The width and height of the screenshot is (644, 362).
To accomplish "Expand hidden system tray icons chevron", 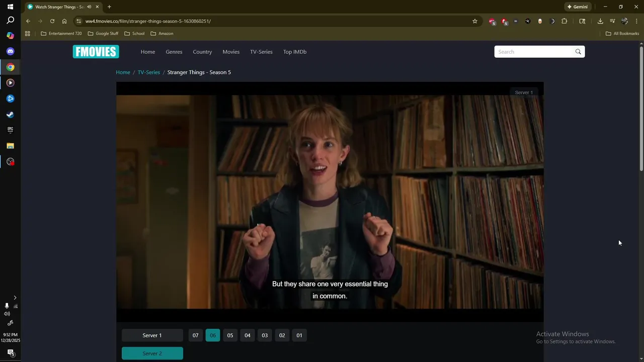I will pyautogui.click(x=15, y=298).
